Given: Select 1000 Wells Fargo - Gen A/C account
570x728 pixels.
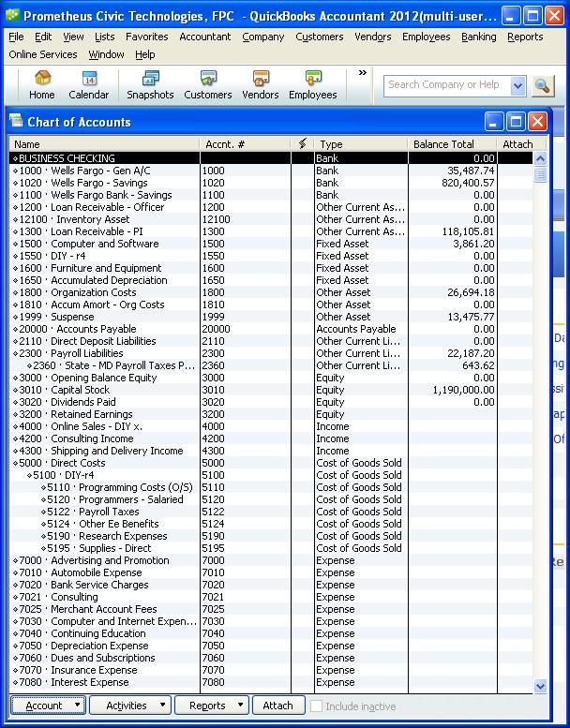Looking at the screenshot, I should 271,171.
